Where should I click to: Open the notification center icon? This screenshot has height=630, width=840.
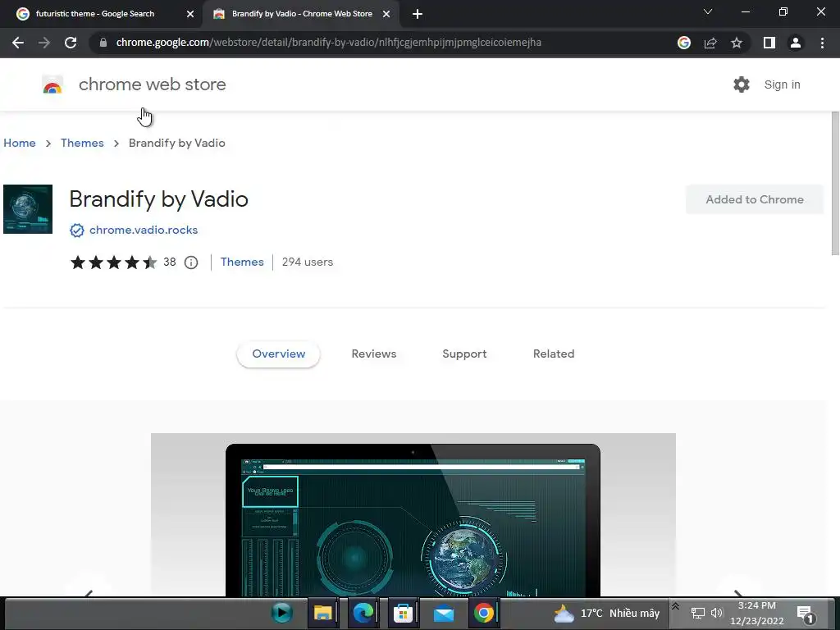[806, 614]
